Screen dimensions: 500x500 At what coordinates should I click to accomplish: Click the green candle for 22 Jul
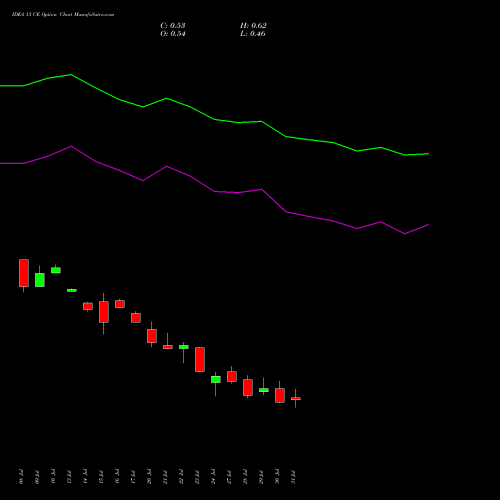(184, 347)
